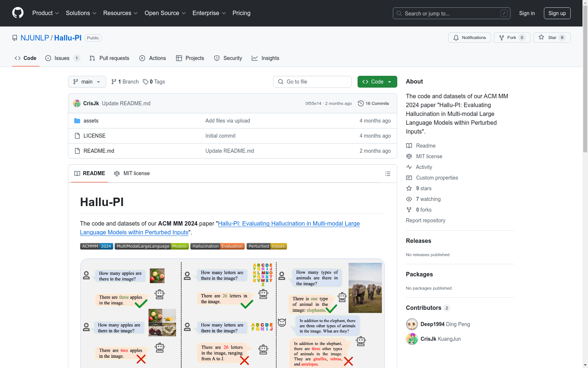
Task: Open the Insights tab
Action: click(265, 58)
